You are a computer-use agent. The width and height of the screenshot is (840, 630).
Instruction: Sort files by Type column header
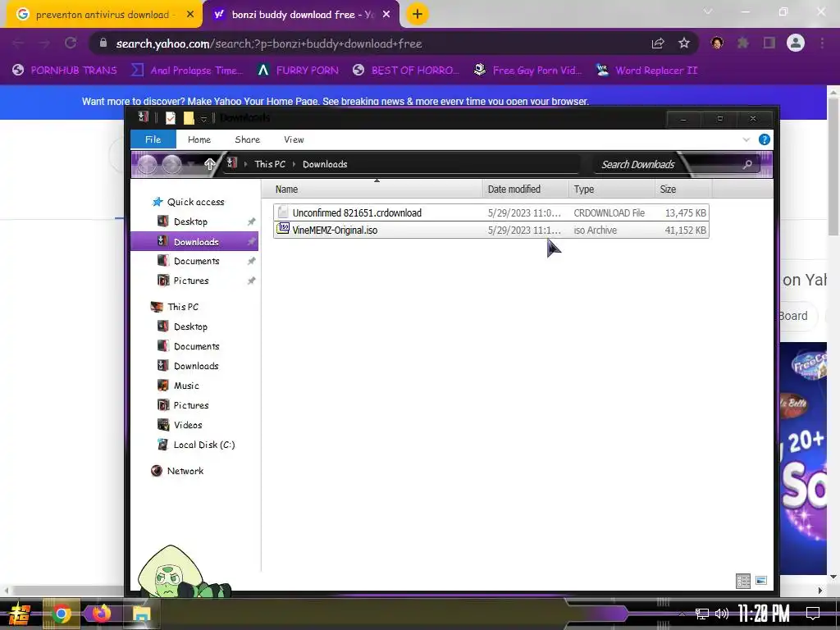(611, 189)
